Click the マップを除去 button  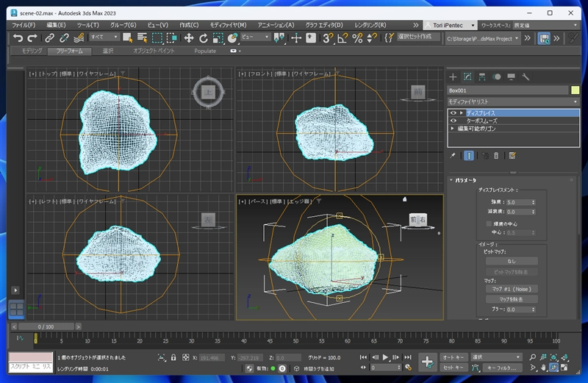coord(512,299)
